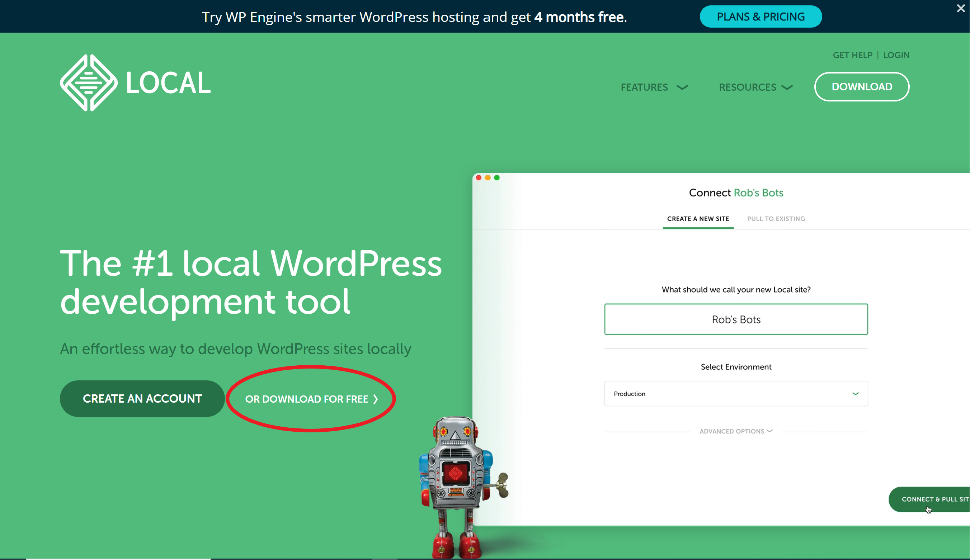Click the red window close dot
This screenshot has height=560, width=970.
click(x=478, y=177)
